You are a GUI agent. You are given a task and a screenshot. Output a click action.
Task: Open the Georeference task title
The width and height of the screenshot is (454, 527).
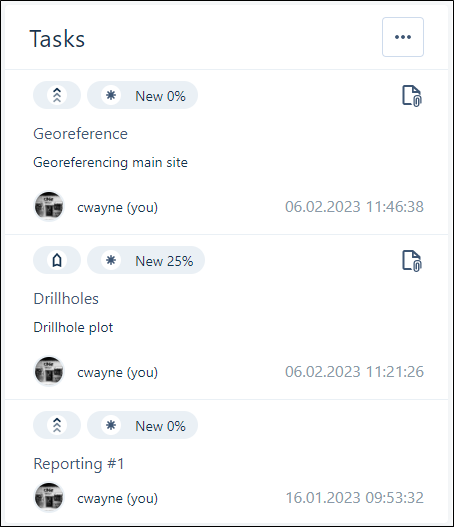[x=80, y=134]
